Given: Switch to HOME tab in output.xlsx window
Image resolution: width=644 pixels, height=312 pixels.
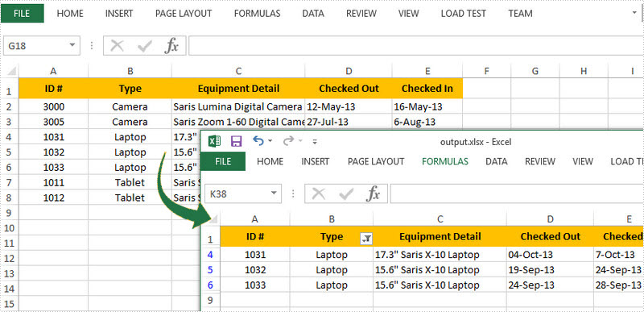Looking at the screenshot, I should click(x=270, y=161).
